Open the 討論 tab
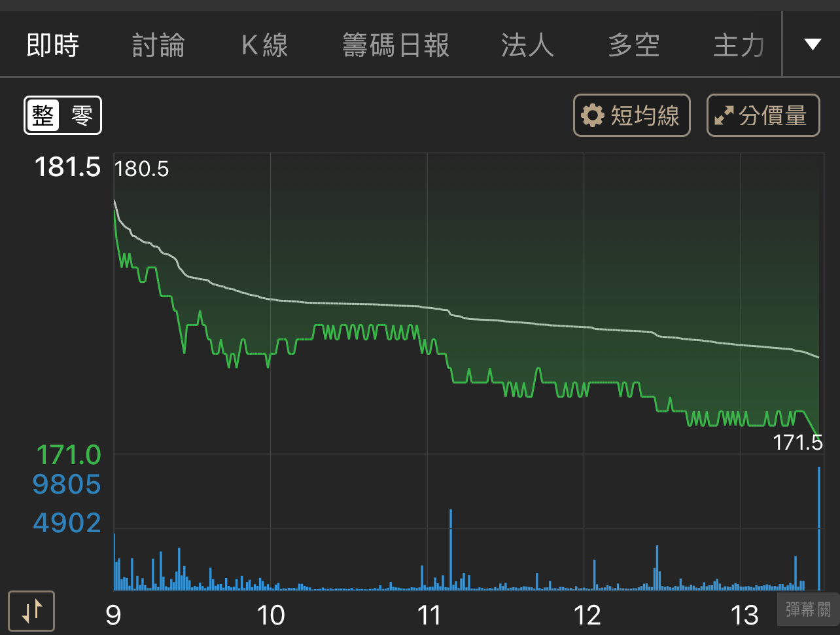The image size is (840, 635). point(158,45)
